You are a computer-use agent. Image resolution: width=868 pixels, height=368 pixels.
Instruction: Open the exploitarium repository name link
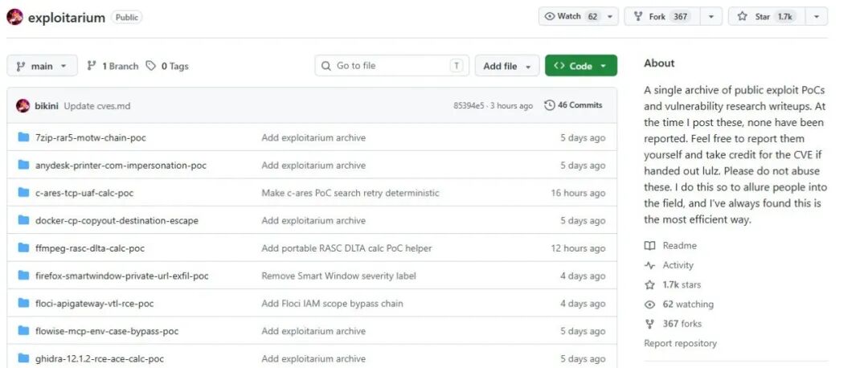tap(67, 18)
